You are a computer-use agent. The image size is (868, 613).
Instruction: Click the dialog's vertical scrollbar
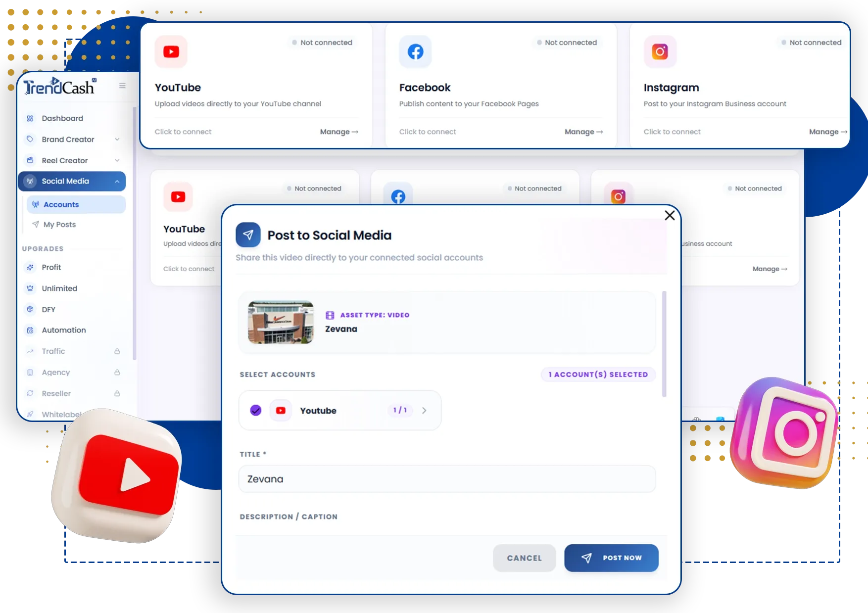(x=664, y=344)
